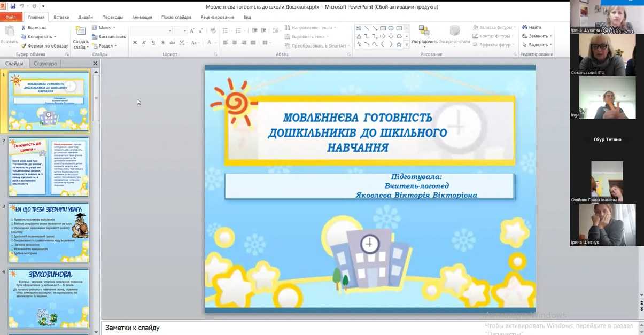The height and width of the screenshot is (335, 644).
Task: Select slide 3 thumbnail in slides panel
Action: point(49,232)
